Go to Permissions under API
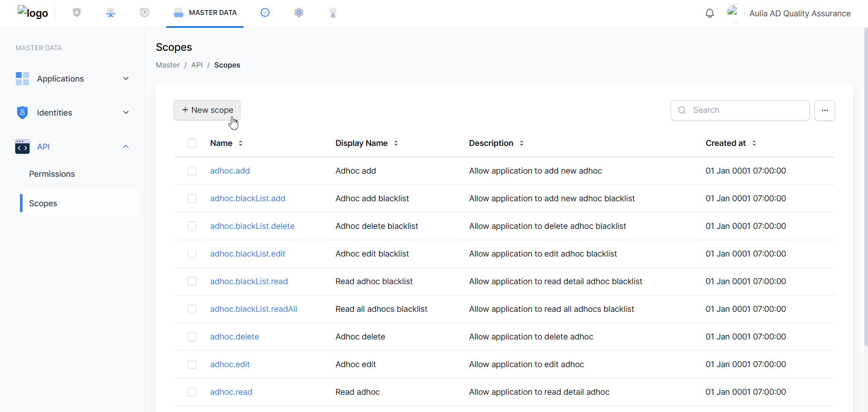The width and height of the screenshot is (868, 412). tap(52, 174)
